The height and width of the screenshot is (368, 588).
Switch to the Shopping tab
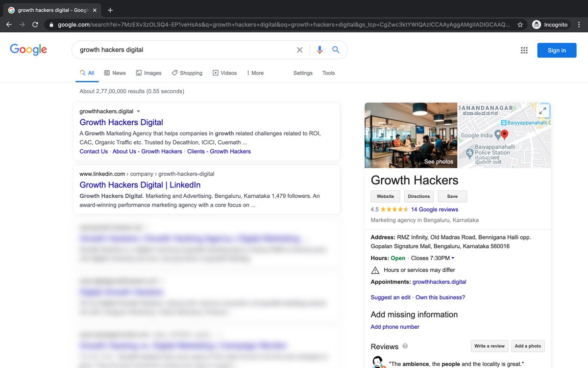point(187,73)
